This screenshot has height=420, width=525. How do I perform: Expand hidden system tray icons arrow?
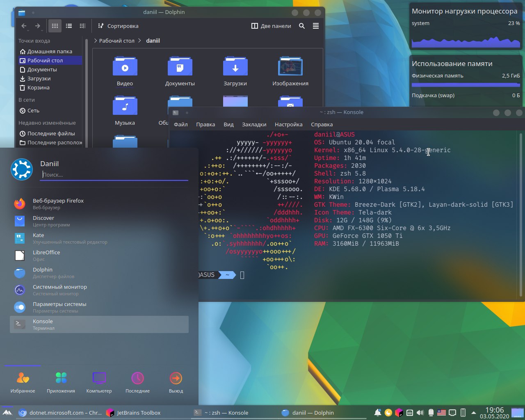pyautogui.click(x=473, y=413)
